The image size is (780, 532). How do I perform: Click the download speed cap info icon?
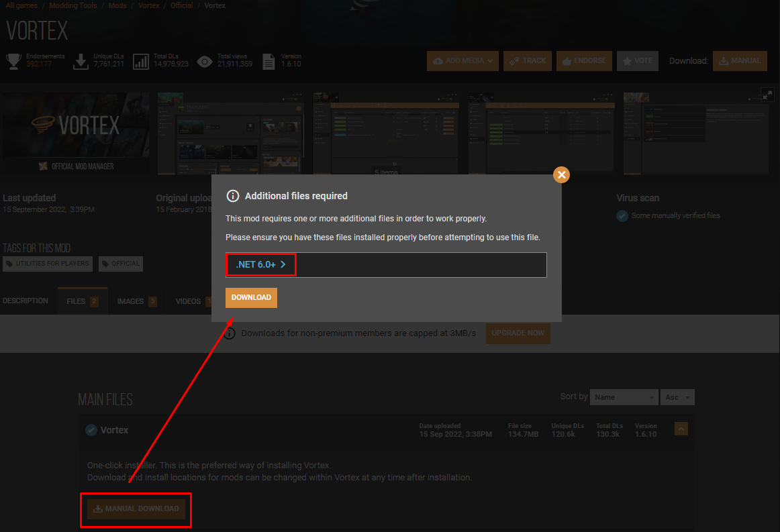coord(230,333)
